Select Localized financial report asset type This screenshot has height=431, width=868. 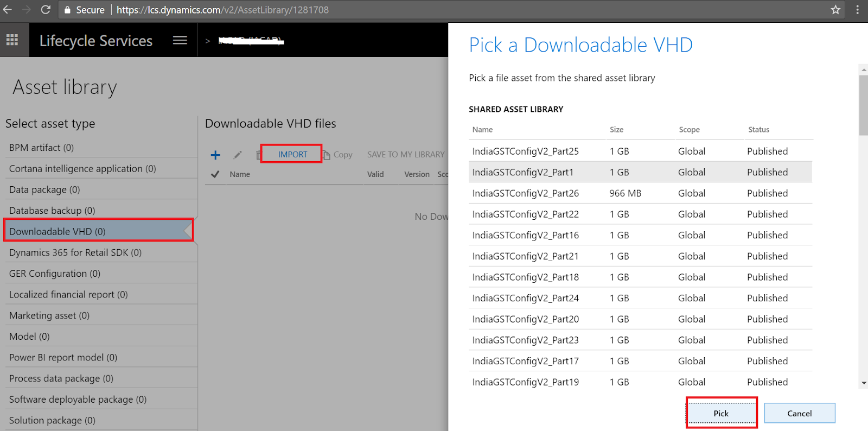[x=101, y=294]
